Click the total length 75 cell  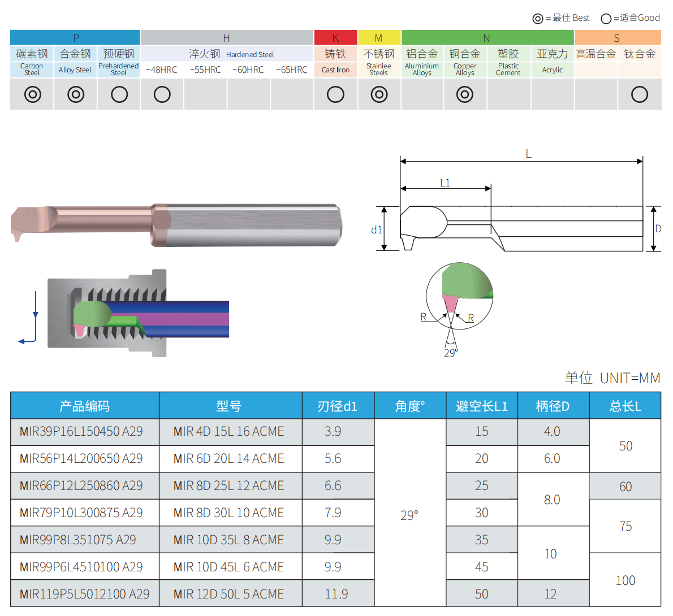point(625,526)
